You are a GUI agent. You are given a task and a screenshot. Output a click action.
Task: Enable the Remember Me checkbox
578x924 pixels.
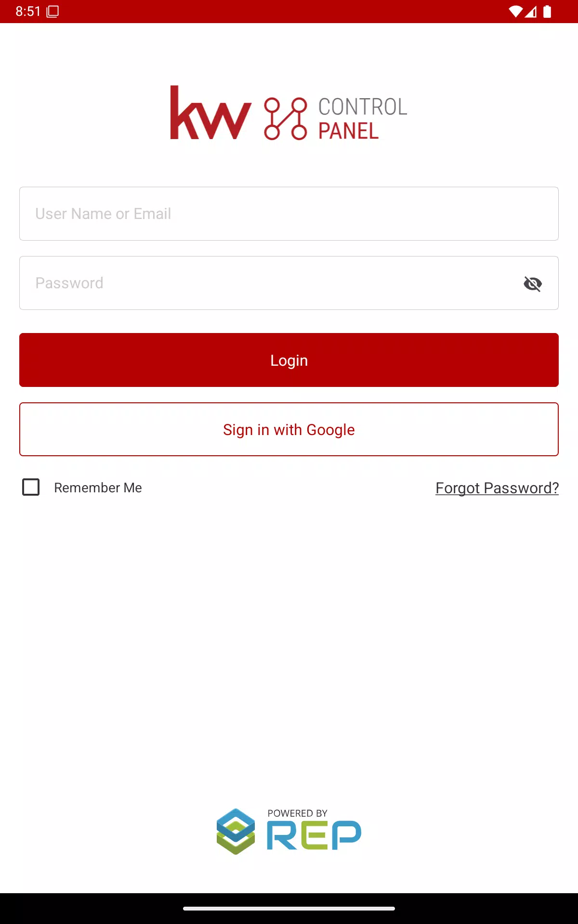click(31, 487)
